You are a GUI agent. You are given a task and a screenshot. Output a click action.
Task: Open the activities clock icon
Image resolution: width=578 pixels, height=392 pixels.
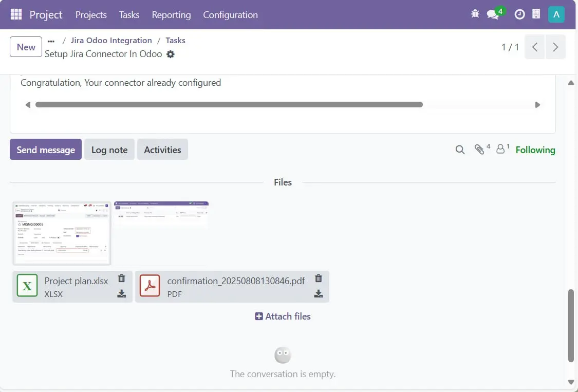(x=519, y=14)
